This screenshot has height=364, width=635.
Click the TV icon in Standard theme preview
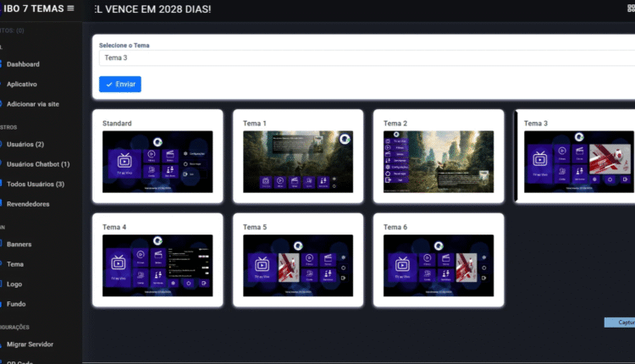(x=124, y=158)
